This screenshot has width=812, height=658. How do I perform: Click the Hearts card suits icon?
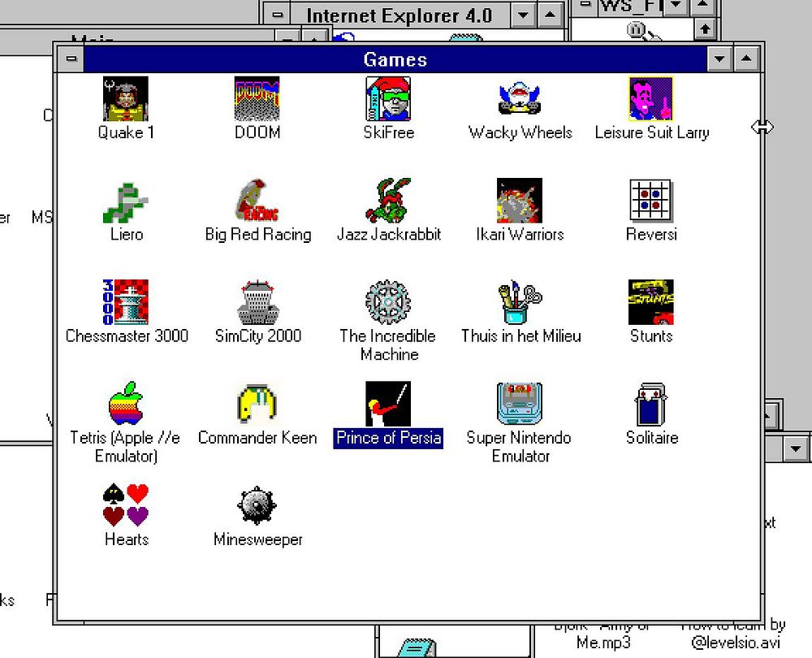point(126,505)
